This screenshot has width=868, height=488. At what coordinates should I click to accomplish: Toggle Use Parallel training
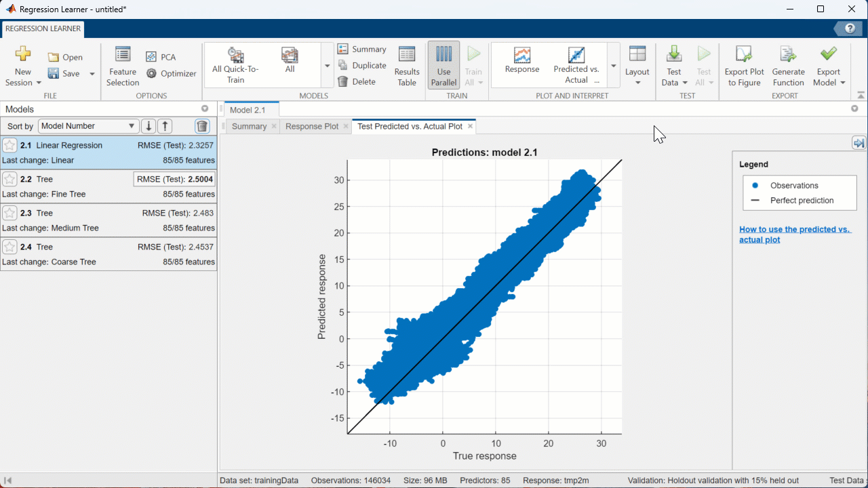(x=443, y=65)
